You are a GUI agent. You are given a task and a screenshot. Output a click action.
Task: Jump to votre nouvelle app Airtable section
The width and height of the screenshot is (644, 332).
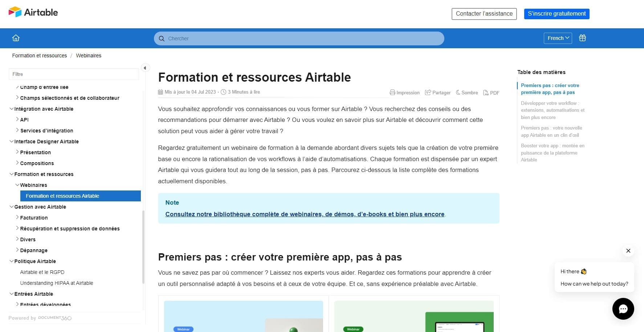pos(551,131)
